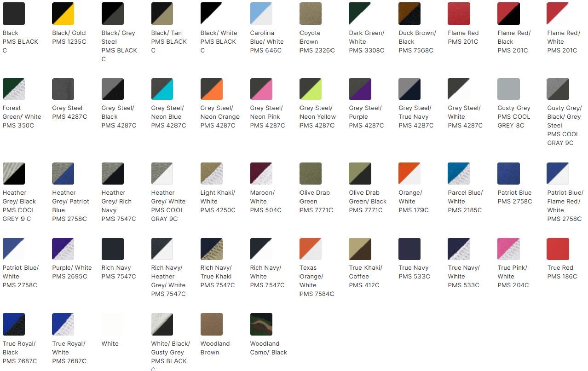
Task: Select the Texas Orange/ White swatch
Action: pyautogui.click(x=310, y=249)
